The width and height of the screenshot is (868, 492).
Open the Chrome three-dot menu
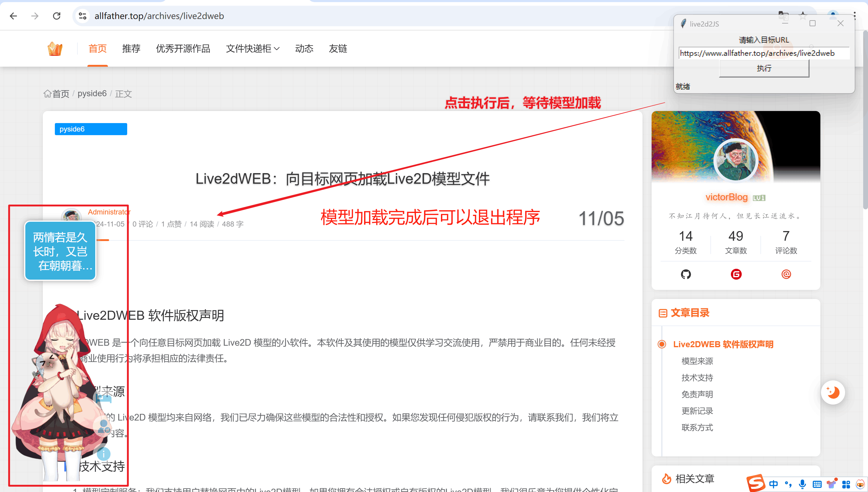(x=854, y=16)
